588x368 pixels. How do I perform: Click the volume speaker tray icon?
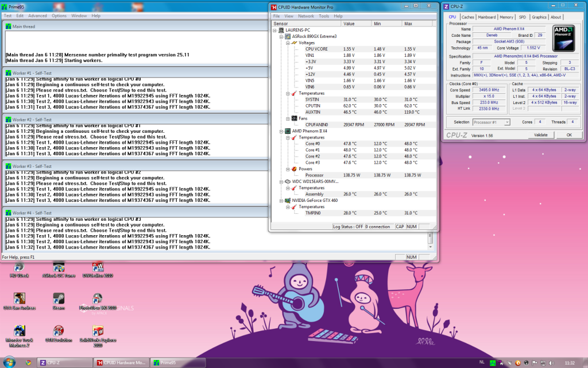click(551, 363)
